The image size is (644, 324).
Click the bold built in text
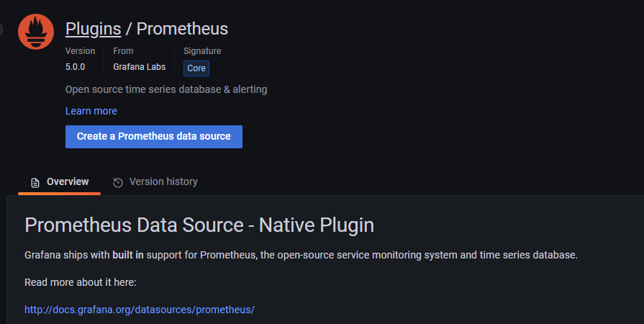[128, 255]
